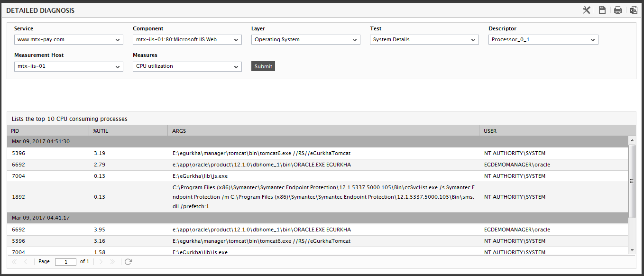
Task: Click the PID column header
Action: [x=48, y=131]
